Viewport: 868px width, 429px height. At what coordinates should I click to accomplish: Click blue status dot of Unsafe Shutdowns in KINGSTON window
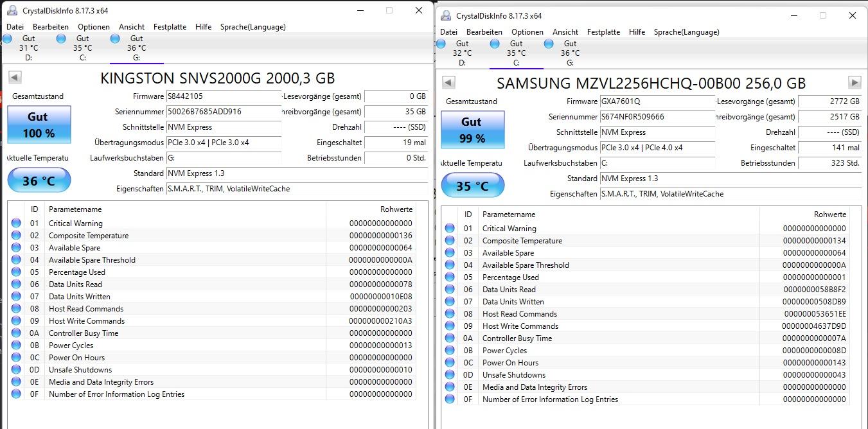pos(16,370)
